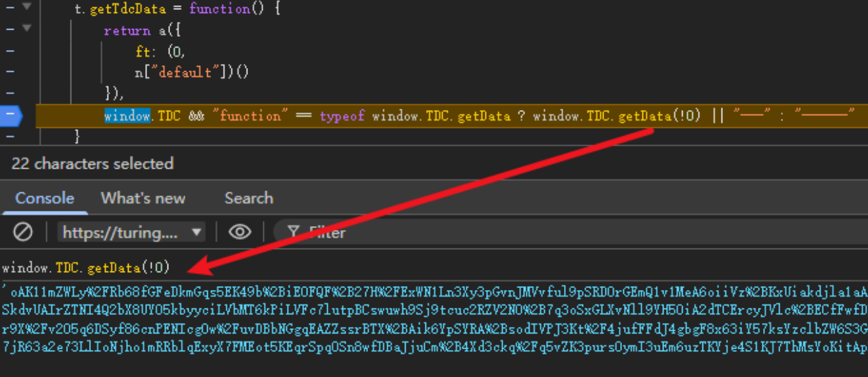Switch to the Console tab
Viewport: 868px width, 377px height.
44,198
